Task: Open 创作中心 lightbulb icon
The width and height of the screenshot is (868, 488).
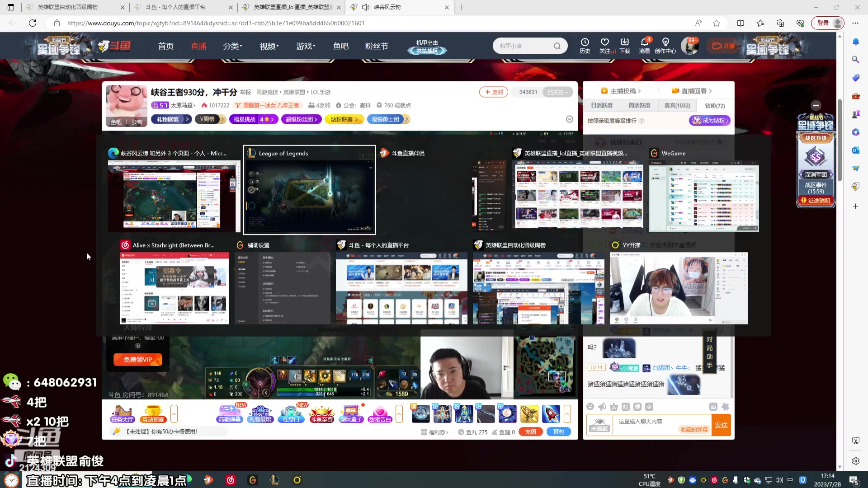Action: 665,46
